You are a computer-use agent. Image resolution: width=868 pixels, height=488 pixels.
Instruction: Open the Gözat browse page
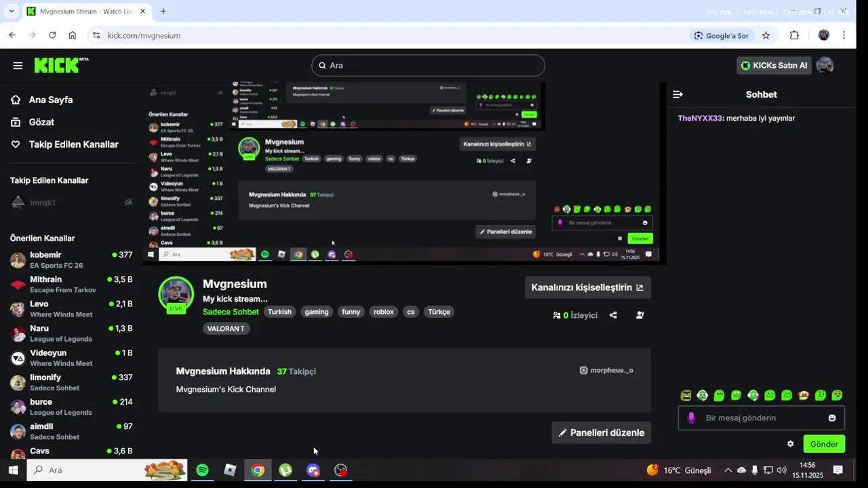click(33, 122)
